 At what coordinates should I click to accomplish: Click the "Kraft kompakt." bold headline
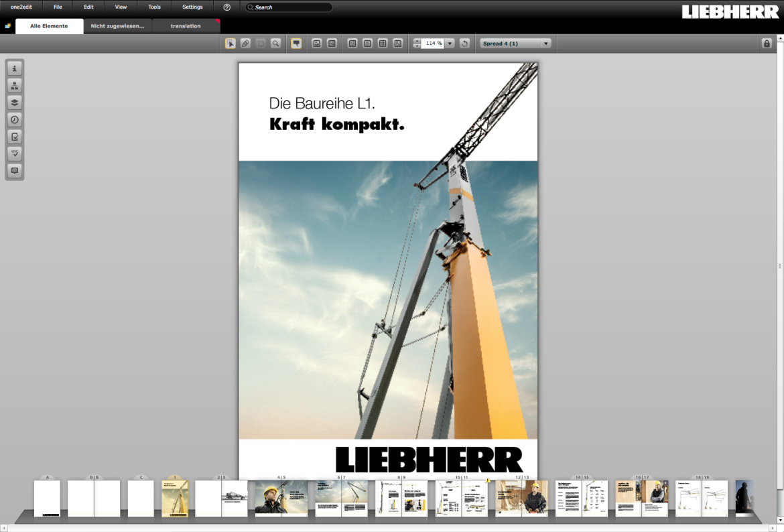coord(336,124)
